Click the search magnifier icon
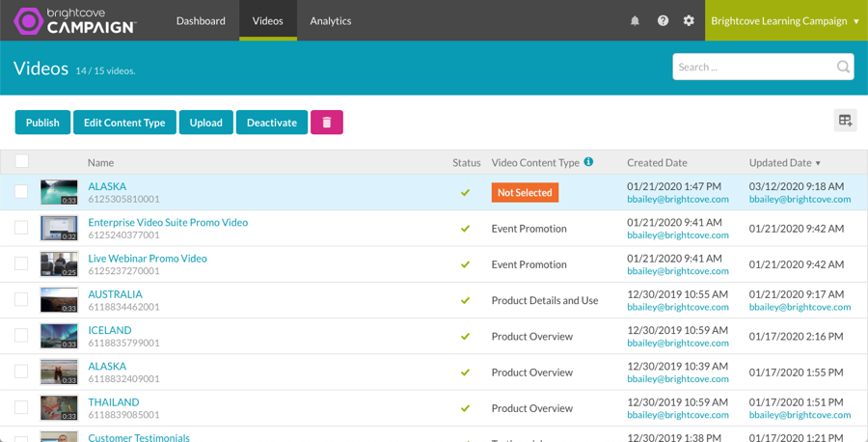Screen dimensions: 868x442 (x=843, y=67)
